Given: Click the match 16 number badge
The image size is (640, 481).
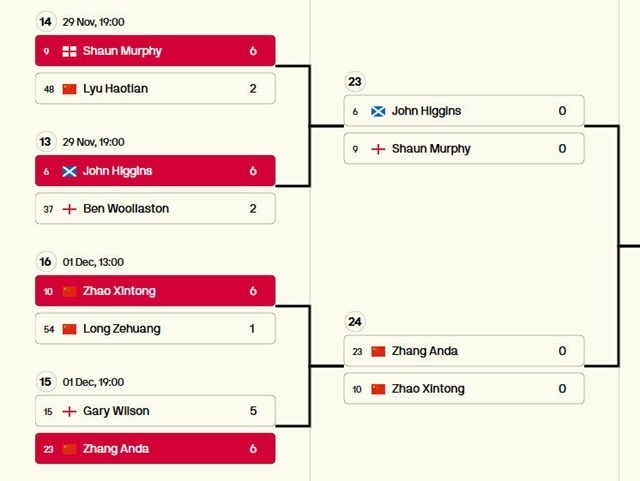Looking at the screenshot, I should click(45, 262).
